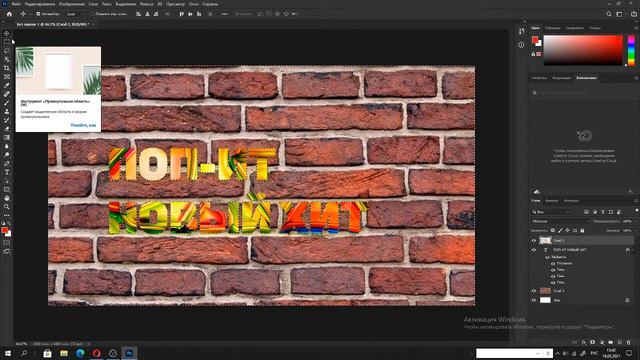This screenshot has width=640, height=360.
Task: Switch to the Каналы tab
Action: click(x=552, y=201)
